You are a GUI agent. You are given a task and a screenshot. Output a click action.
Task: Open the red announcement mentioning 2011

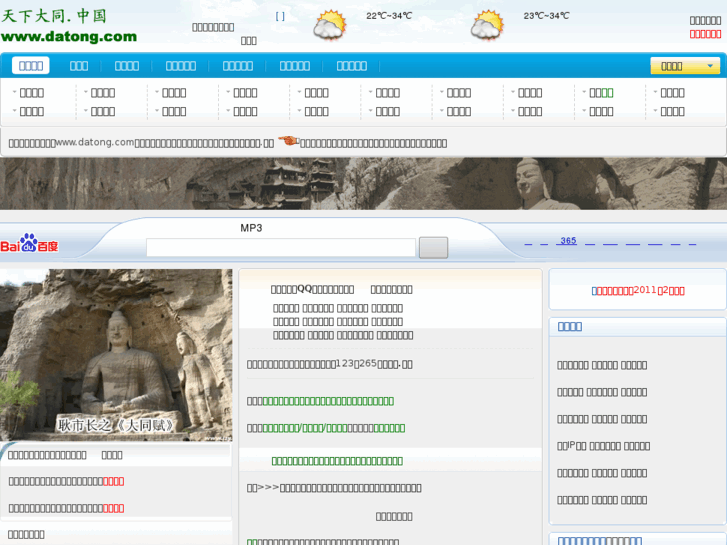[x=638, y=291]
